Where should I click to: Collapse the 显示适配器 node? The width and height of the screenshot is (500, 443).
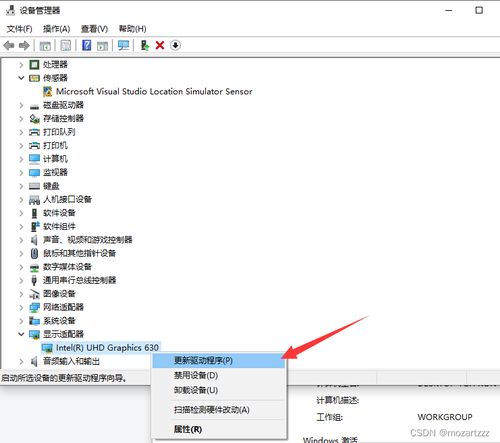(x=21, y=334)
